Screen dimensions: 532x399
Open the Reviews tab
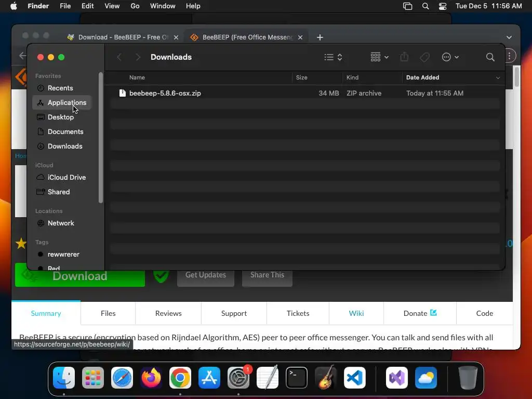(x=168, y=313)
